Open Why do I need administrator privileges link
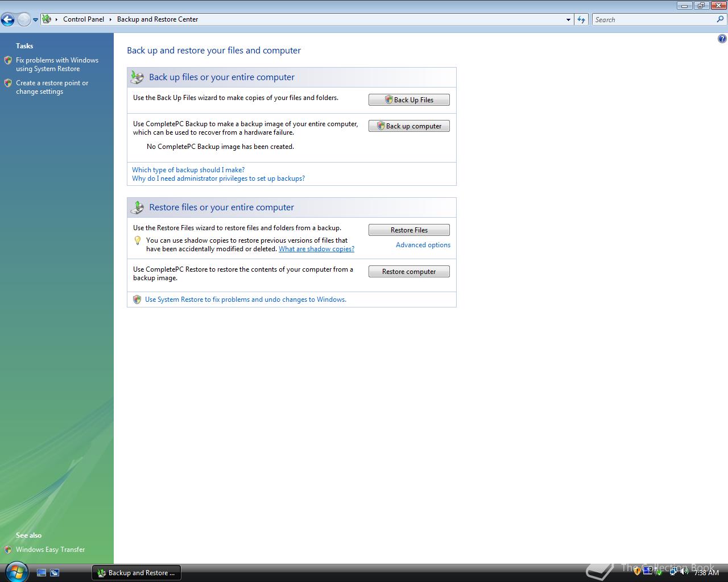The image size is (728, 582). pos(218,178)
